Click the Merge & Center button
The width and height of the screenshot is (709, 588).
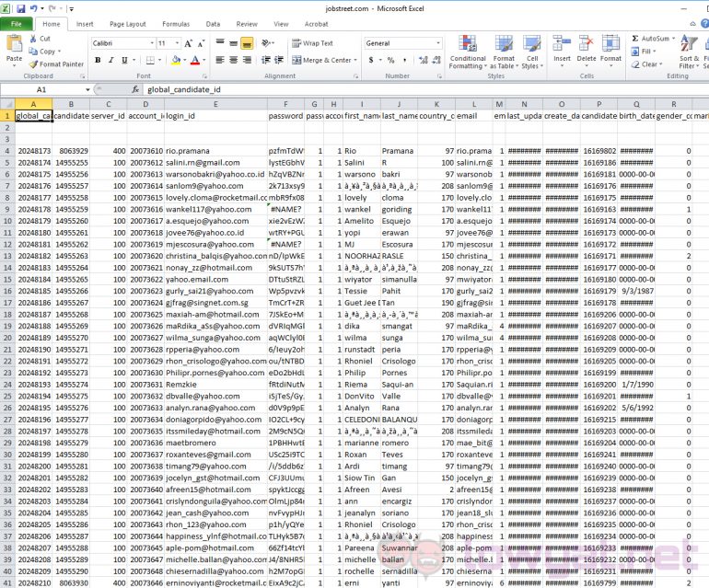pyautogui.click(x=321, y=60)
